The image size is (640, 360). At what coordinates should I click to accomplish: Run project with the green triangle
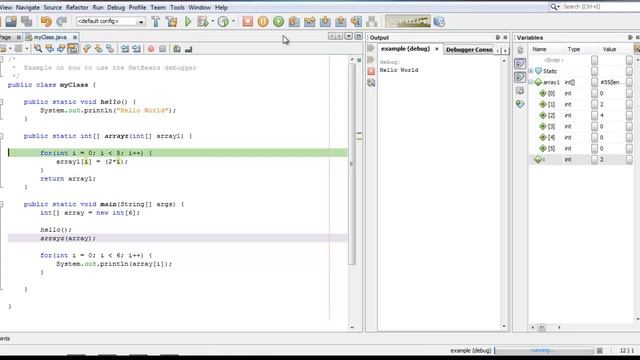[x=188, y=21]
